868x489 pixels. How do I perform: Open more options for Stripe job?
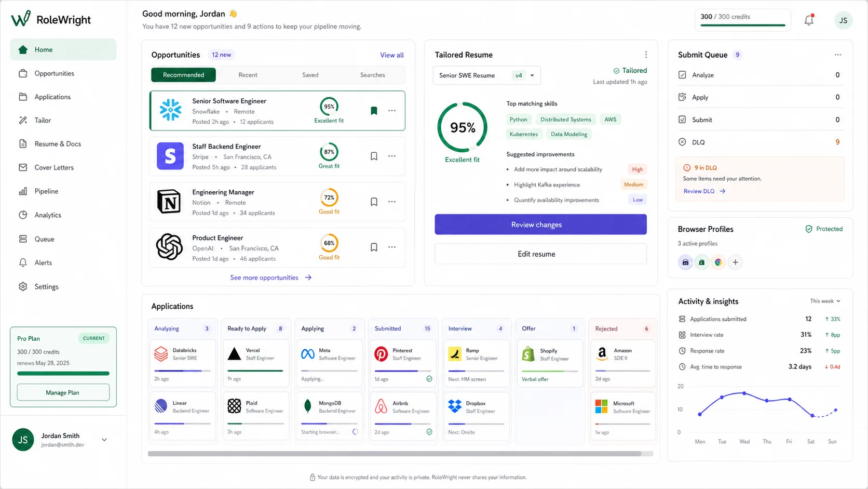pyautogui.click(x=392, y=156)
